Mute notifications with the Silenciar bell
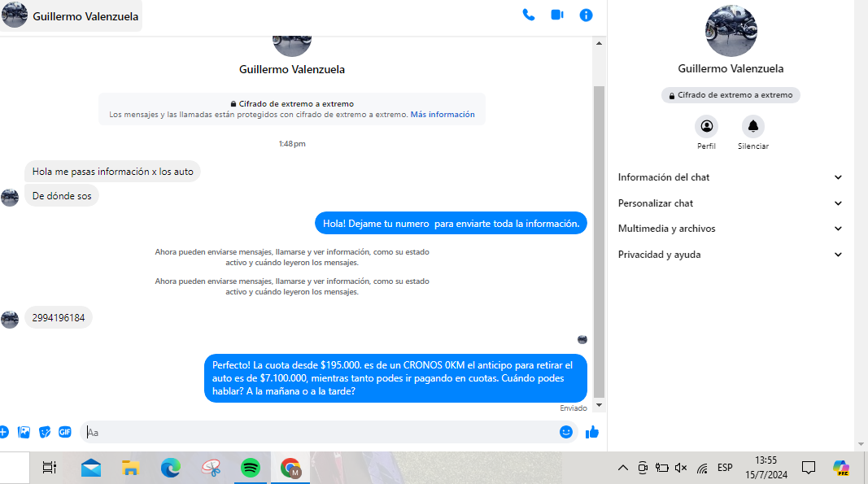This screenshot has width=868, height=484. pyautogui.click(x=752, y=126)
